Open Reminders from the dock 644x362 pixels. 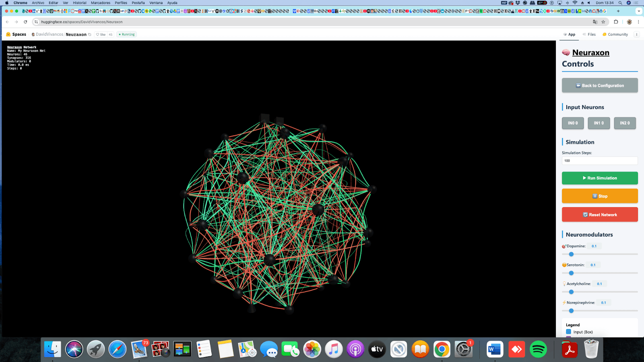click(x=204, y=349)
